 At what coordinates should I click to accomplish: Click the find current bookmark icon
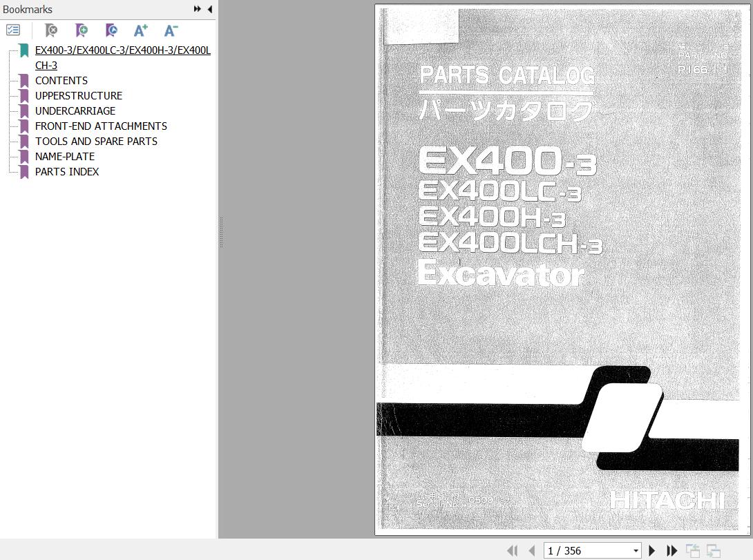[111, 30]
